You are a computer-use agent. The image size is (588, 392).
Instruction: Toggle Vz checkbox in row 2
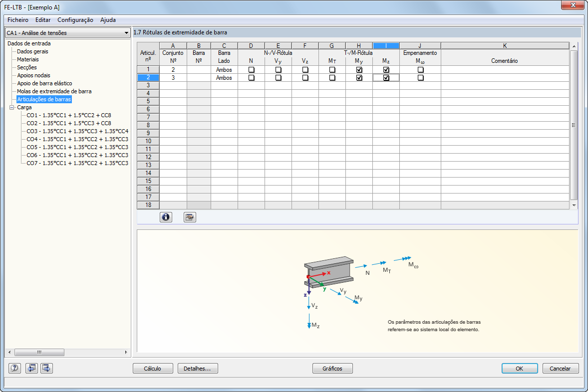point(305,78)
